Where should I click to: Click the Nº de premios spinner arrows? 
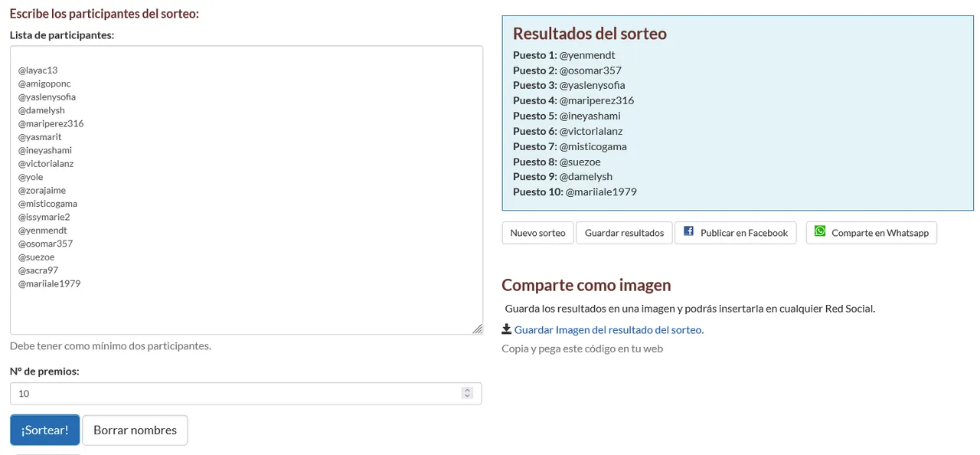(x=467, y=393)
